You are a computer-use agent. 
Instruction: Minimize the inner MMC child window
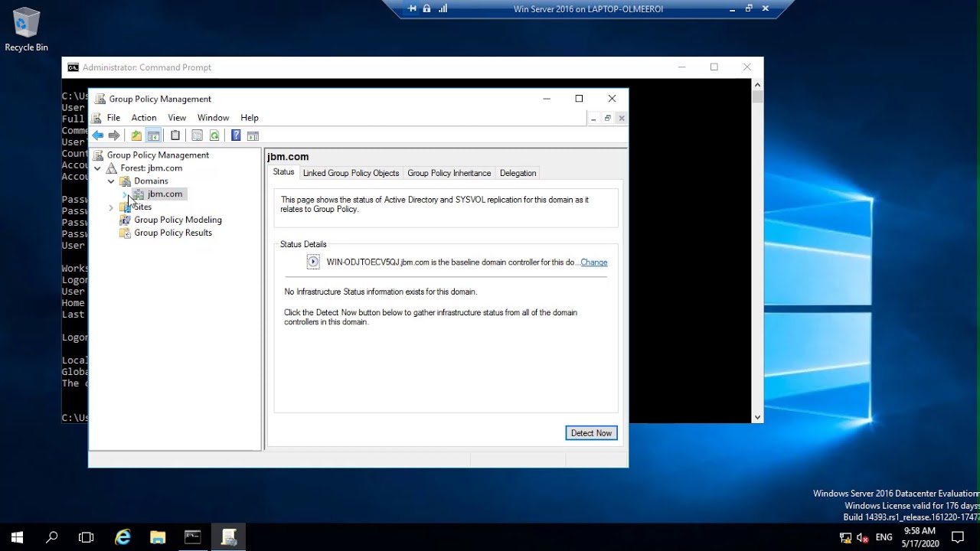click(x=593, y=118)
